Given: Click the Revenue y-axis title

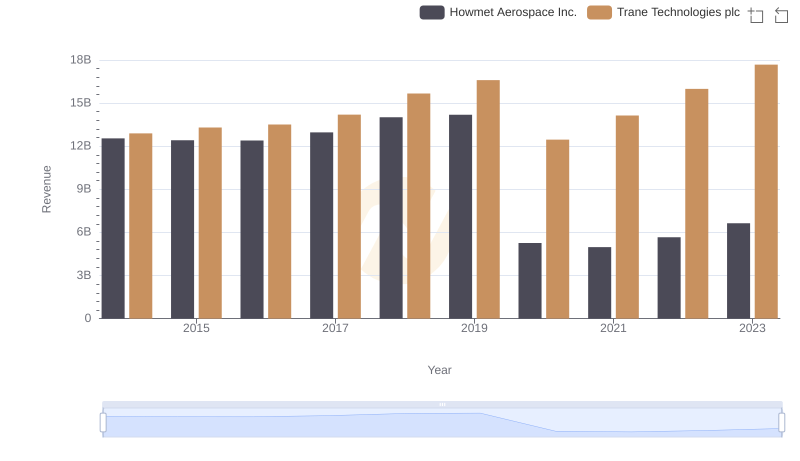Looking at the screenshot, I should [46, 189].
